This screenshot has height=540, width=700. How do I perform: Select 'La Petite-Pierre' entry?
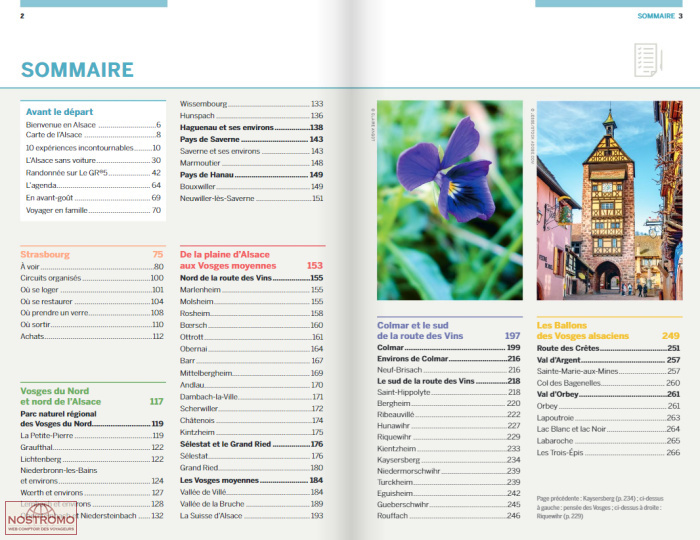pos(92,435)
